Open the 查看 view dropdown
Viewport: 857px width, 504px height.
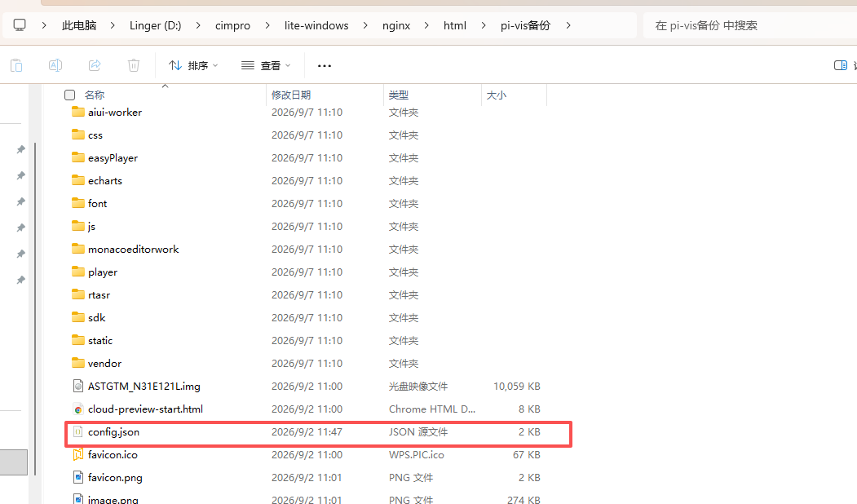(266, 65)
